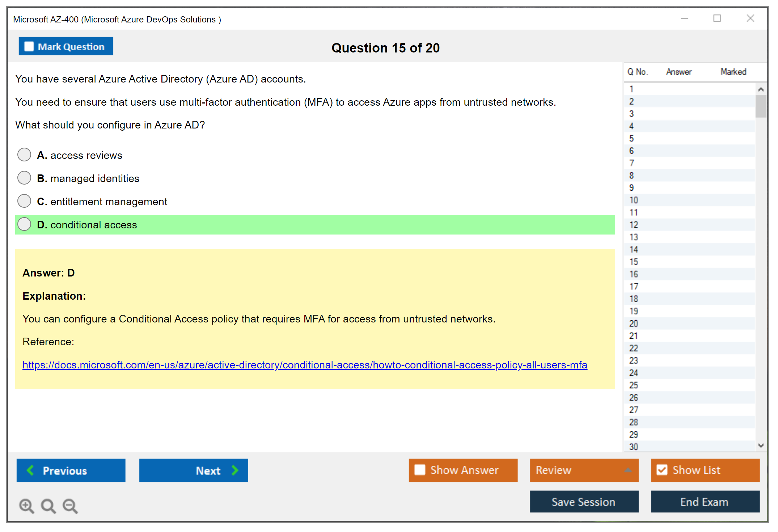The height and width of the screenshot is (532, 778).
Task: Tick the Mark Question checkbox
Action: (x=29, y=46)
